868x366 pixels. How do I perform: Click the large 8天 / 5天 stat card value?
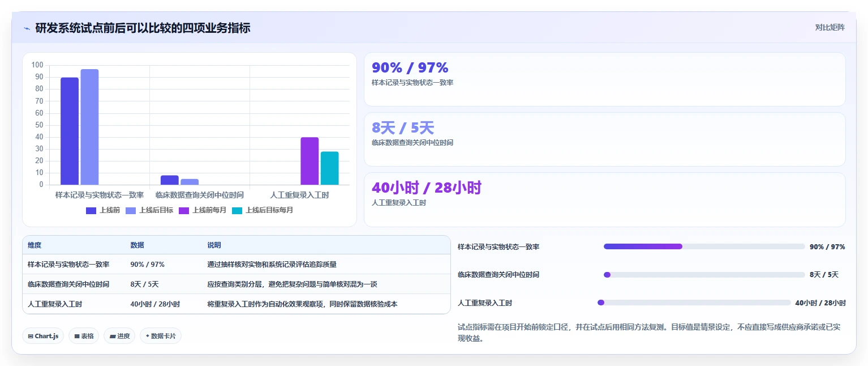coord(403,128)
